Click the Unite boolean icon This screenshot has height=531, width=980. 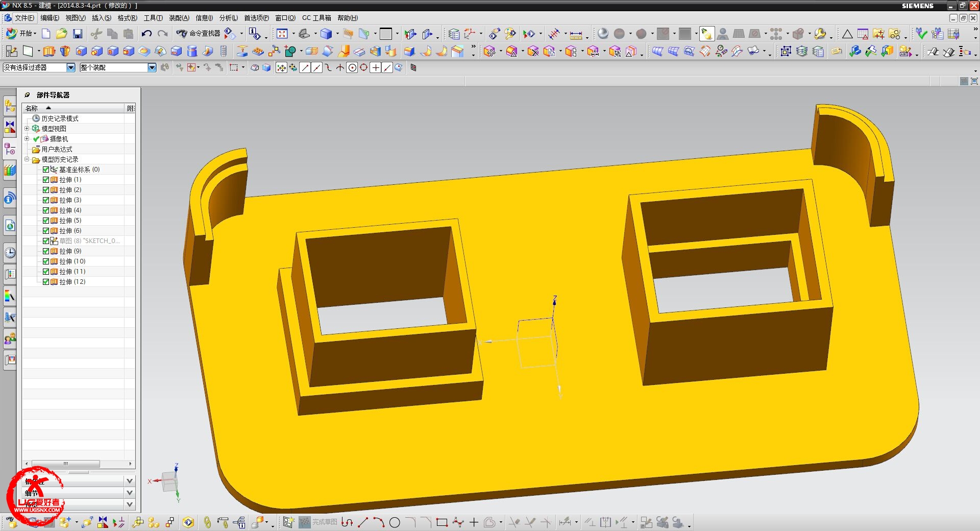(290, 51)
